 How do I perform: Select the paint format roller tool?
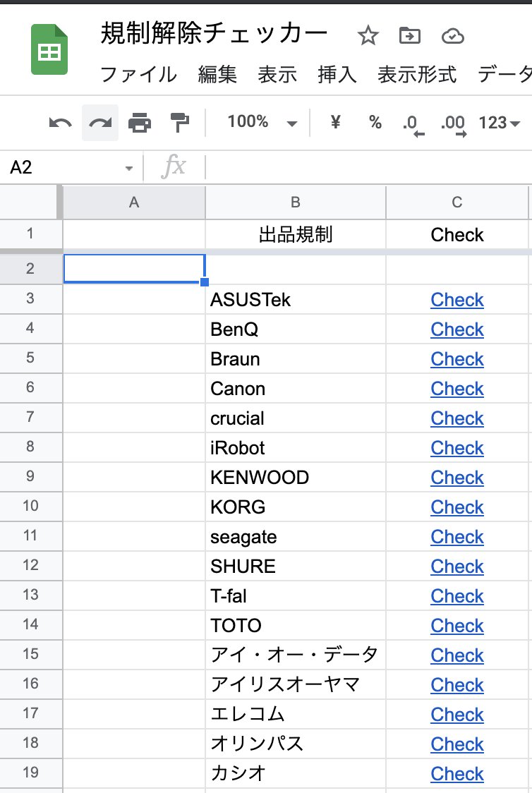179,122
